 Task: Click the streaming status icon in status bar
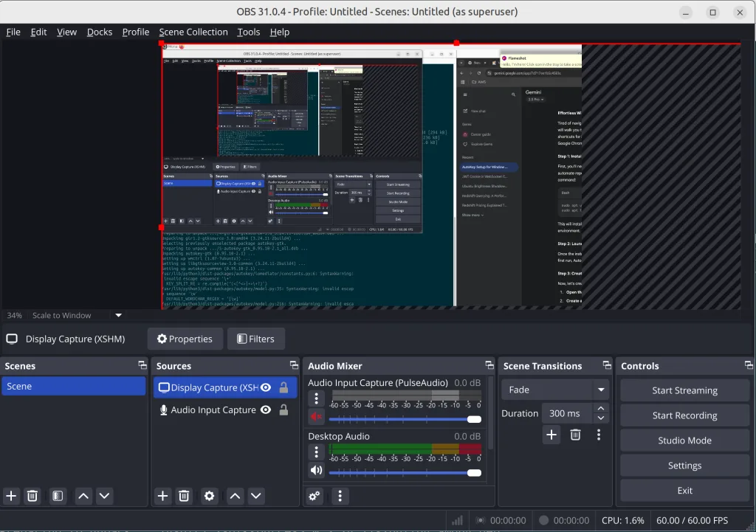[x=480, y=520]
